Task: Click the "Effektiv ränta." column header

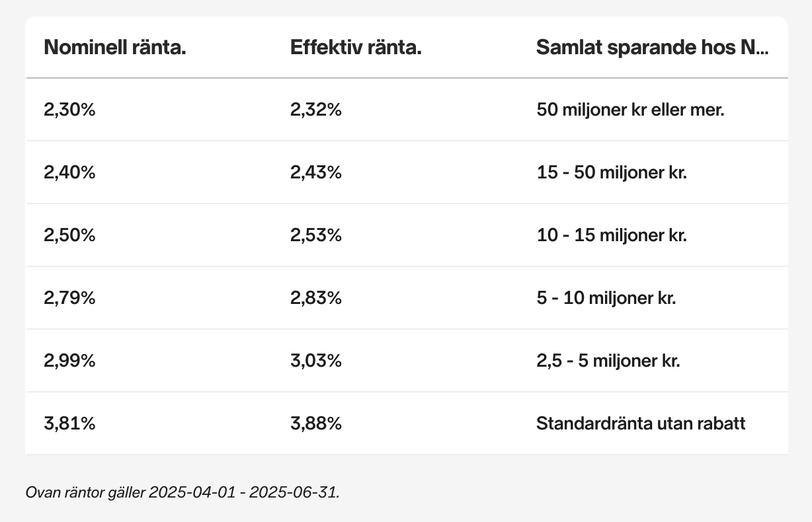Action: 356,48
